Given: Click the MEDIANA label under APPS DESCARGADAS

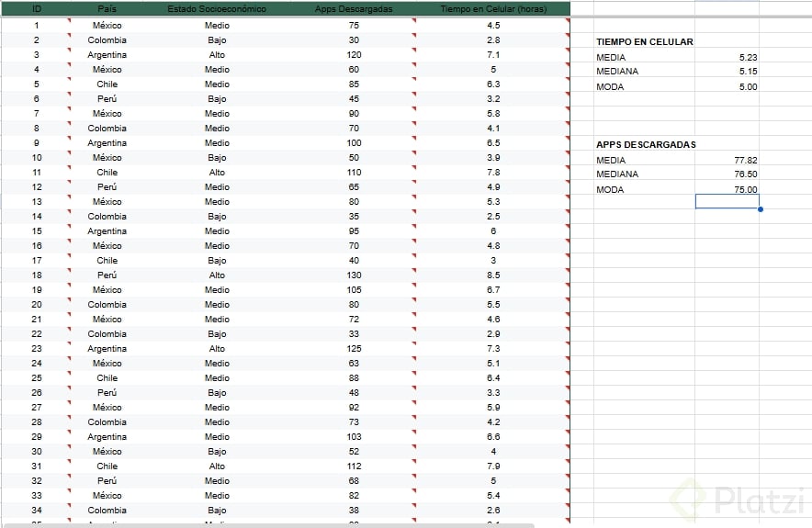Looking at the screenshot, I should (616, 174).
